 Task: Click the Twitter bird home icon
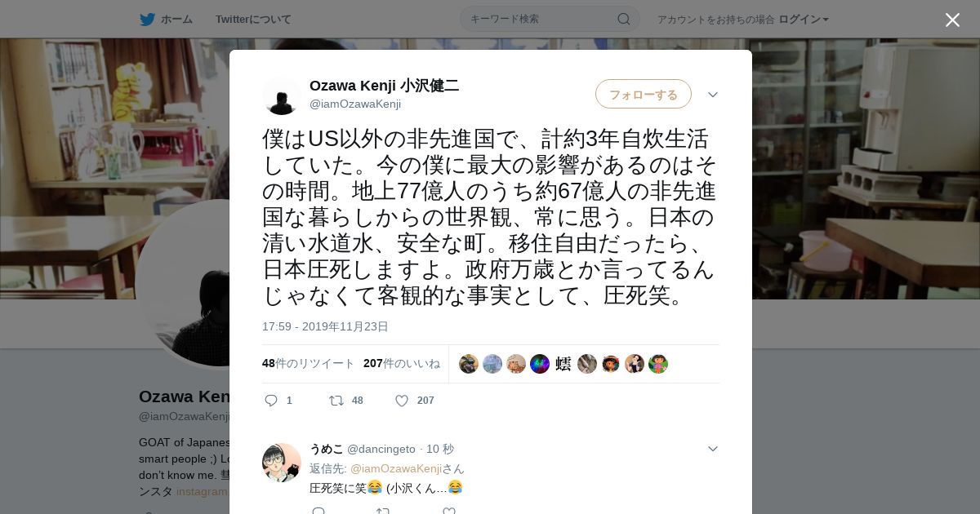tap(147, 19)
